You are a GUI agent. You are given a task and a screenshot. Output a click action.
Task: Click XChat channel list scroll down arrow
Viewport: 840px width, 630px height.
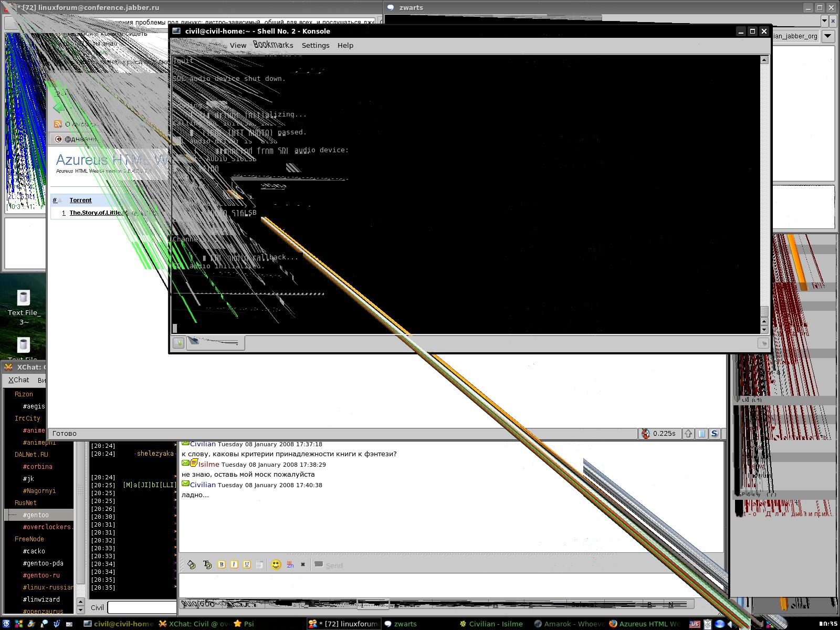click(x=80, y=610)
